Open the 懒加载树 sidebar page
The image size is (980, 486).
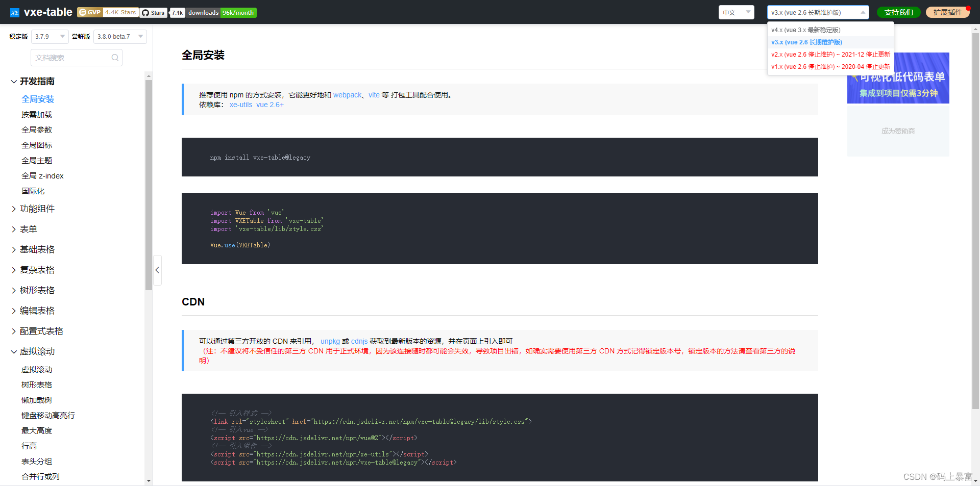click(x=37, y=400)
